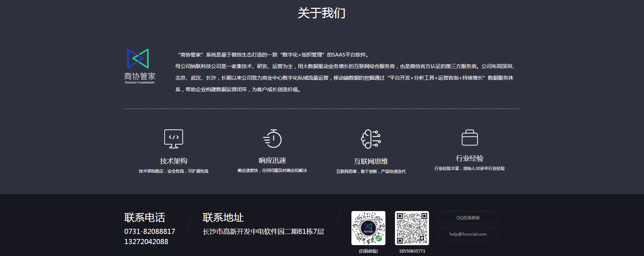
Task: Click address 长沙市高新开发中电软件园二期B1栋7层
Action: (263, 231)
